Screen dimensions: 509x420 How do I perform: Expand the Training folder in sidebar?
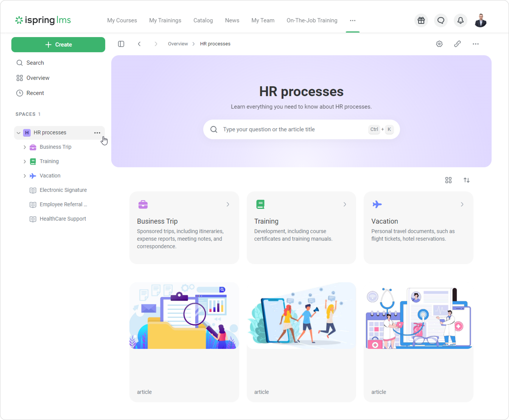point(24,161)
